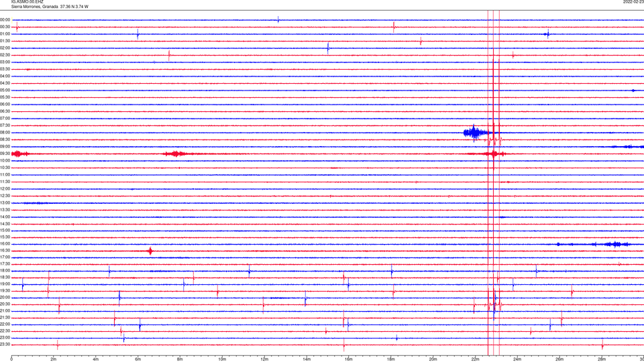Select the 17:30 trace label
Image resolution: width=644 pixels, height=362 pixels.
tap(5, 264)
